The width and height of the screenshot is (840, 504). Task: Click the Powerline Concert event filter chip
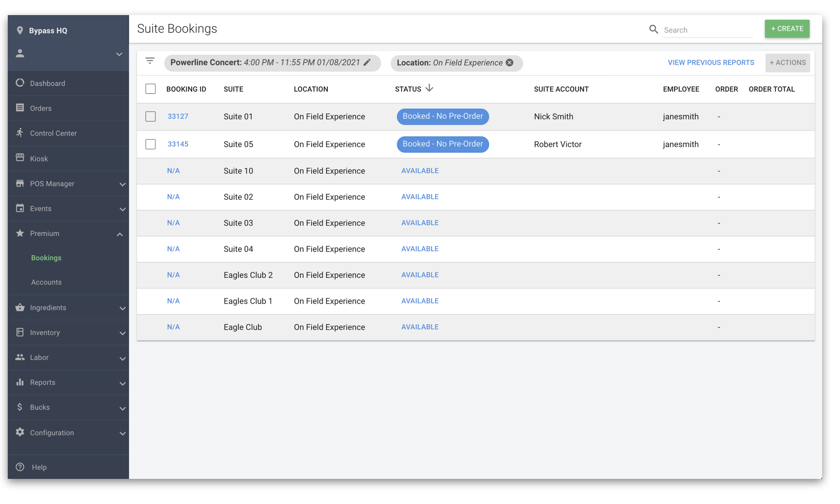[273, 63]
